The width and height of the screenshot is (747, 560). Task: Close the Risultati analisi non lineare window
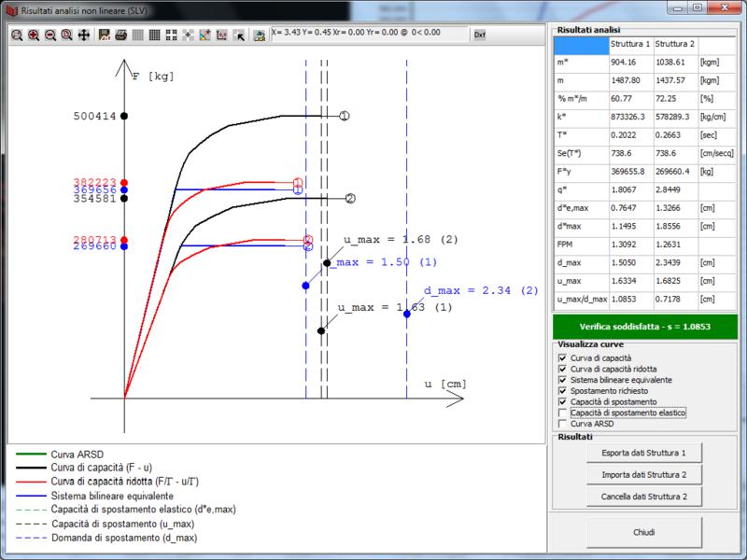click(x=726, y=8)
